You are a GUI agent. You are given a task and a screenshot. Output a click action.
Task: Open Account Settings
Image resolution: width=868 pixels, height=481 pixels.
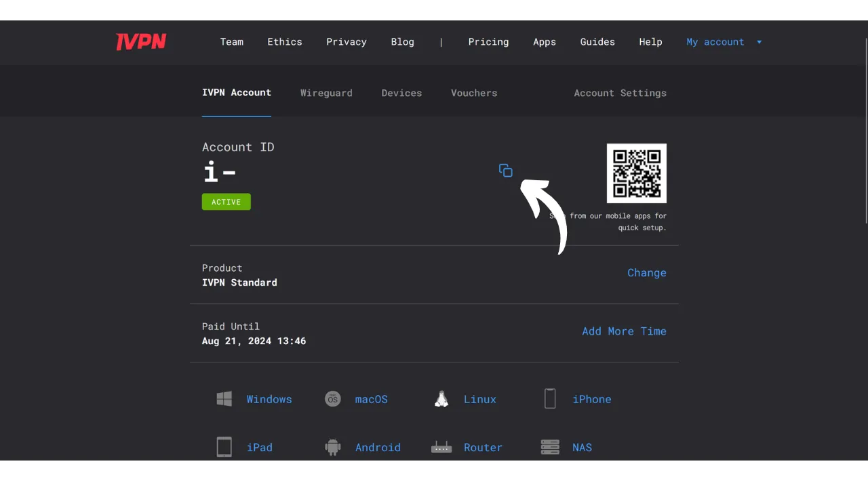tap(620, 93)
